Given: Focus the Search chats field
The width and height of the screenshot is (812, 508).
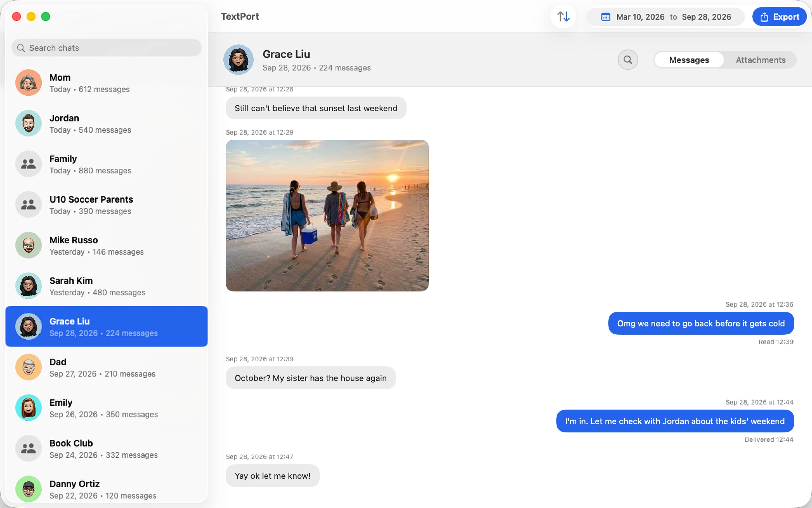Looking at the screenshot, I should tap(107, 48).
